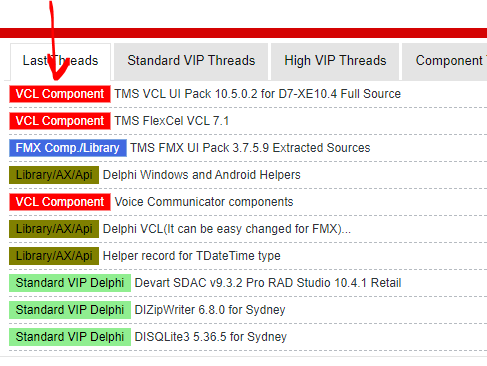Click Standard VIP Delphi tag beside DIZipWriter
487x366 pixels.
point(70,310)
